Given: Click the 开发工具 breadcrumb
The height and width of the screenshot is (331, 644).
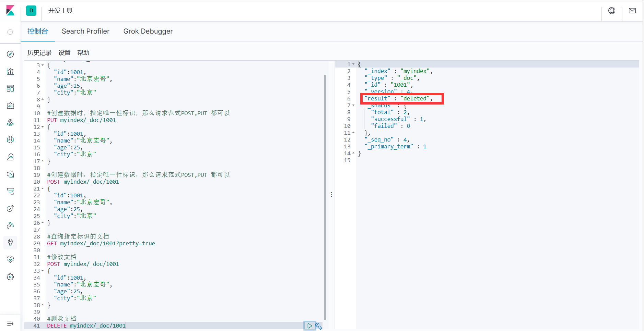Looking at the screenshot, I should [60, 11].
